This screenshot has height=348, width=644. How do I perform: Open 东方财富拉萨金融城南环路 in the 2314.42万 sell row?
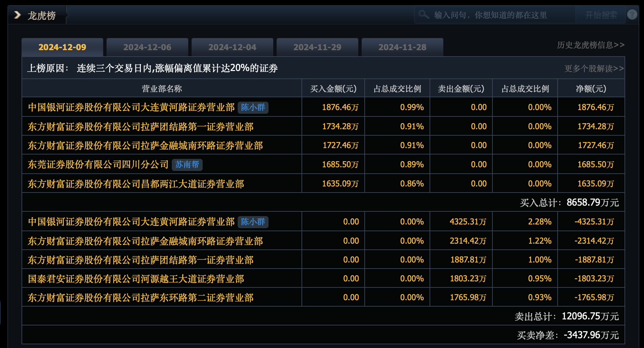(x=146, y=241)
